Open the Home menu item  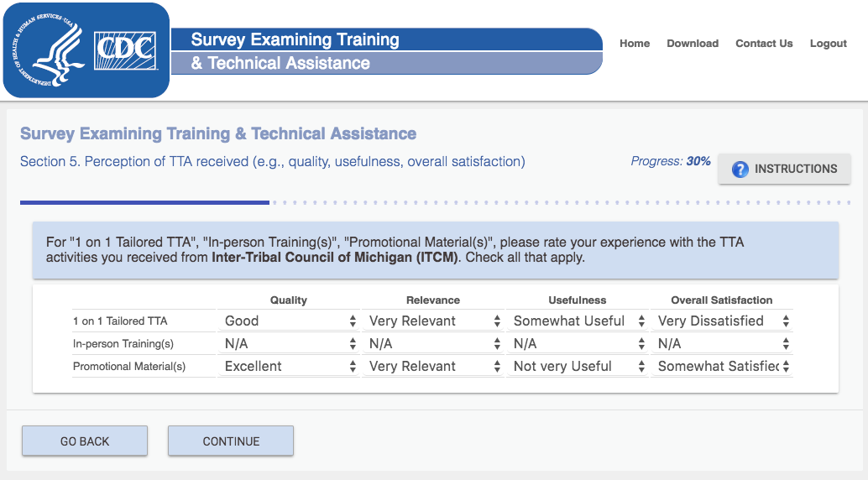tap(635, 44)
